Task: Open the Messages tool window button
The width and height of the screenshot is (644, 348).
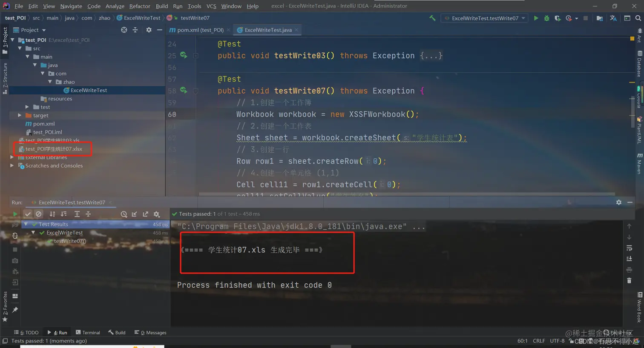Action: tap(150, 333)
